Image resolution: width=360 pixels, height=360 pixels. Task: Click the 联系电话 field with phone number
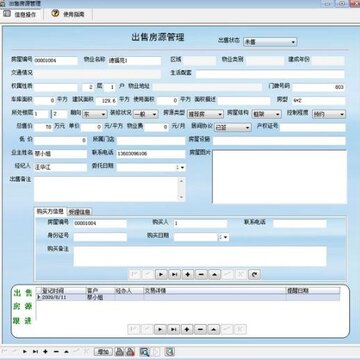tap(151, 154)
